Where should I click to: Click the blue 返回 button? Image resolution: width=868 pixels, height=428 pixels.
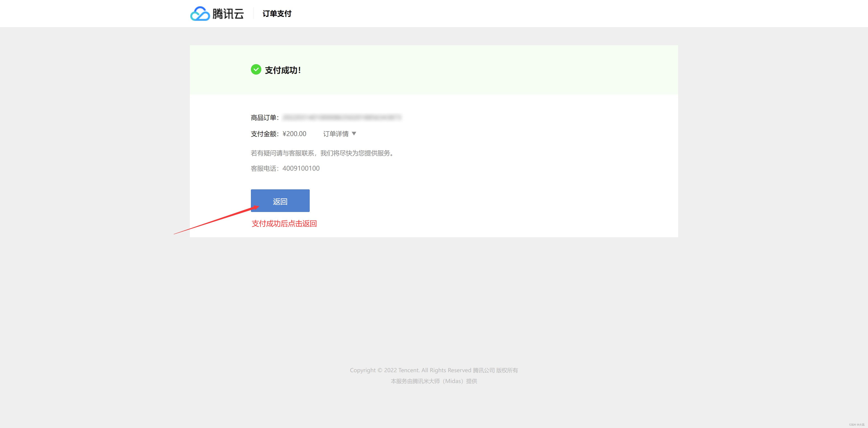coord(280,201)
